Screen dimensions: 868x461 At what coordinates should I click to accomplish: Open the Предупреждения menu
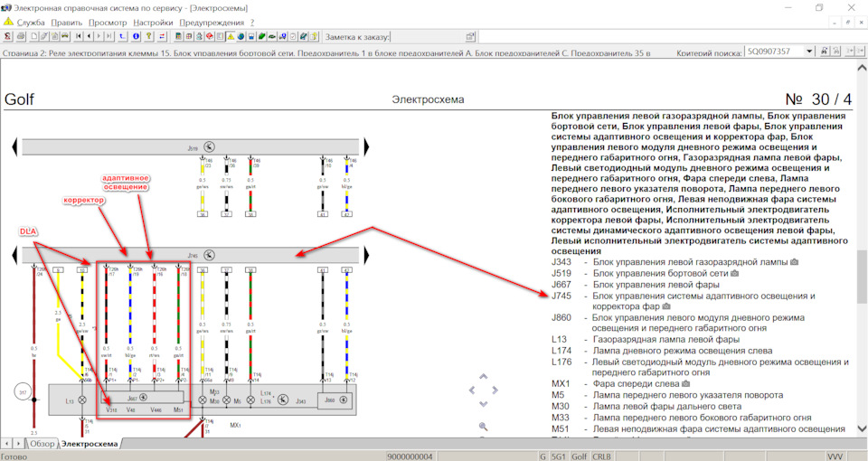click(212, 23)
